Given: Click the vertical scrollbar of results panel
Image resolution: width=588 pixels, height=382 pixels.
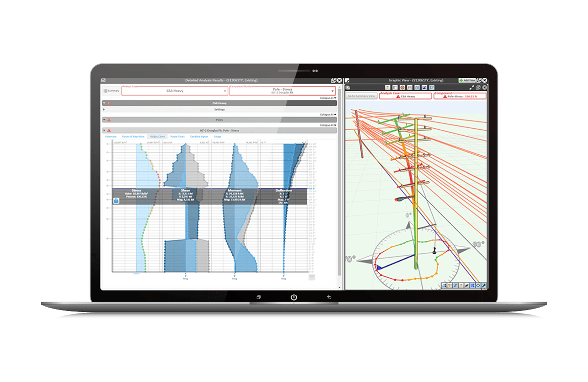Looking at the screenshot, I should [x=340, y=196].
